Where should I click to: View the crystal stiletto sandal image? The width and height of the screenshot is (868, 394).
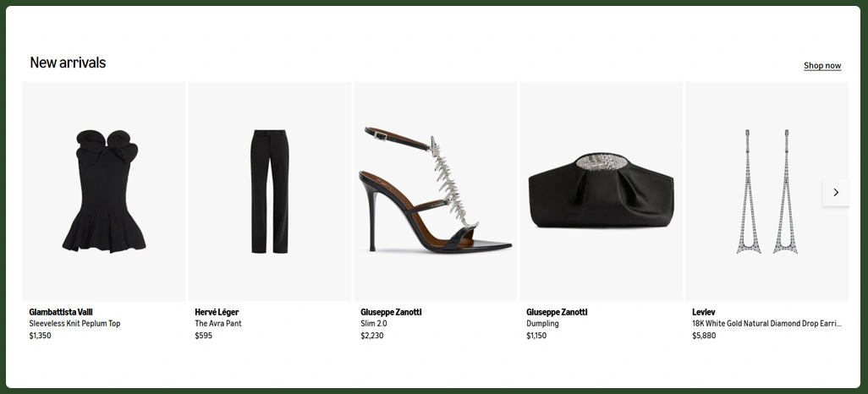pos(436,191)
